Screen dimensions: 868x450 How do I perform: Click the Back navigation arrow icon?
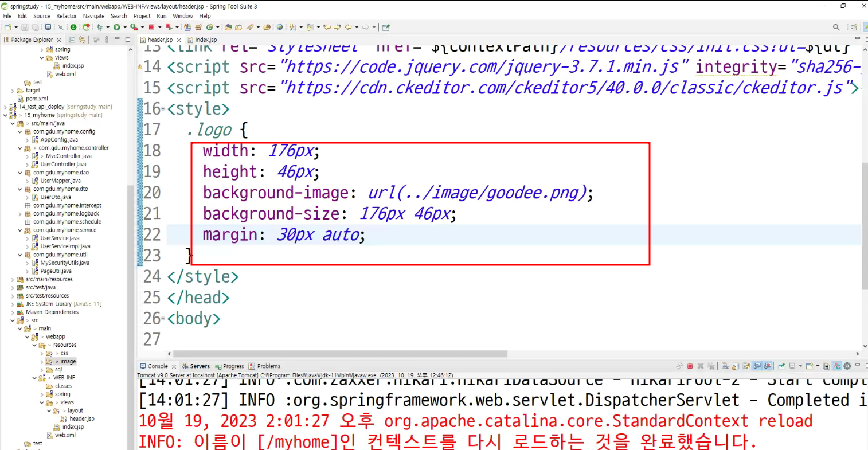tap(348, 27)
